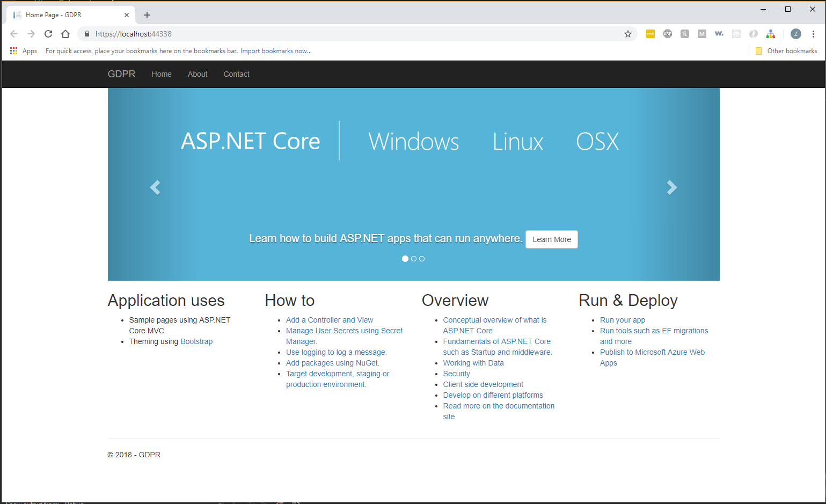Open the React developer tools extension icon
826x504 pixels.
(x=736, y=34)
